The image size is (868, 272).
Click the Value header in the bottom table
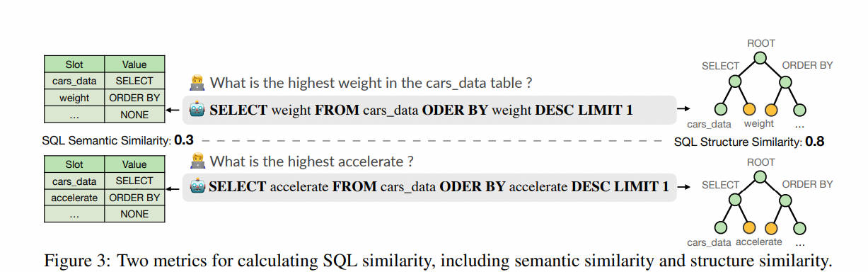point(134,164)
